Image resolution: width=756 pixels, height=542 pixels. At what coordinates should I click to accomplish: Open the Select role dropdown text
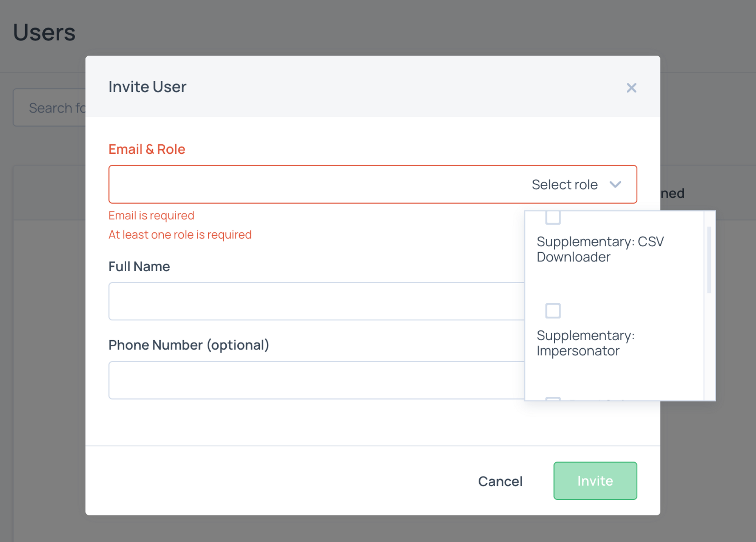pyautogui.click(x=564, y=185)
